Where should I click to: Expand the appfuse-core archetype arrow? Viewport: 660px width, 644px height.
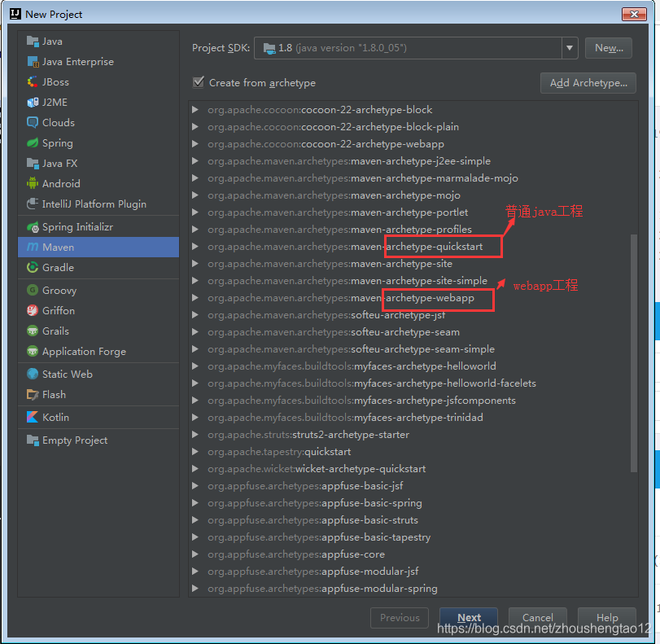(x=195, y=554)
